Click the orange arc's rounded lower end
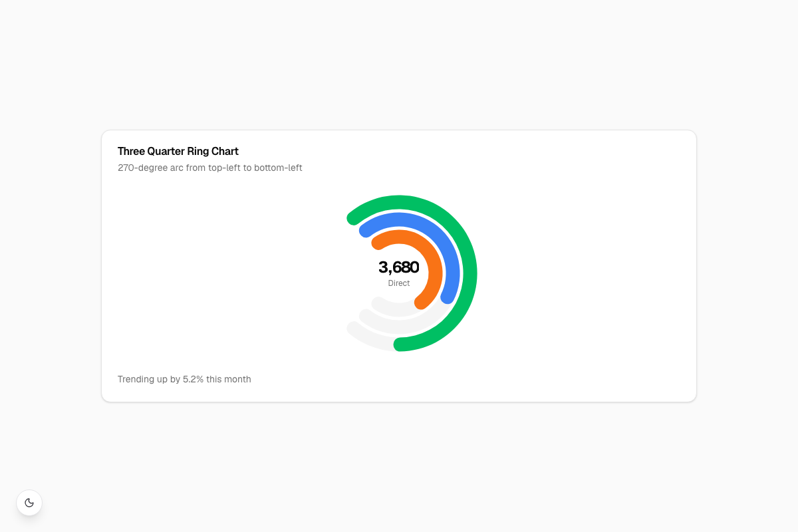Screen dimensions: 798x532 [x=421, y=303]
